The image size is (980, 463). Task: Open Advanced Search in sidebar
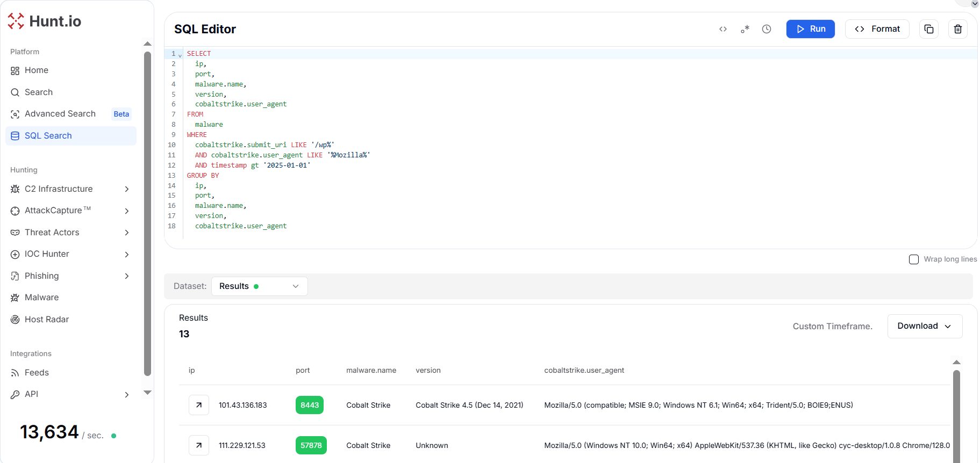[60, 114]
